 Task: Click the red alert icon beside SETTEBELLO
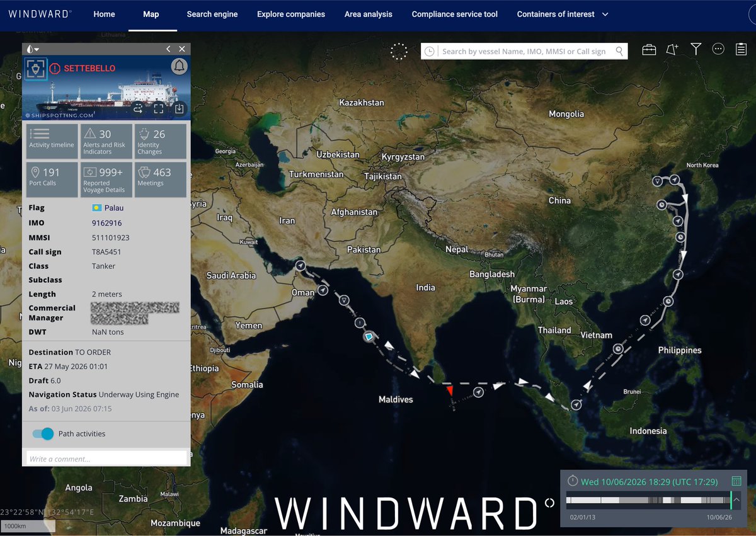[x=55, y=68]
